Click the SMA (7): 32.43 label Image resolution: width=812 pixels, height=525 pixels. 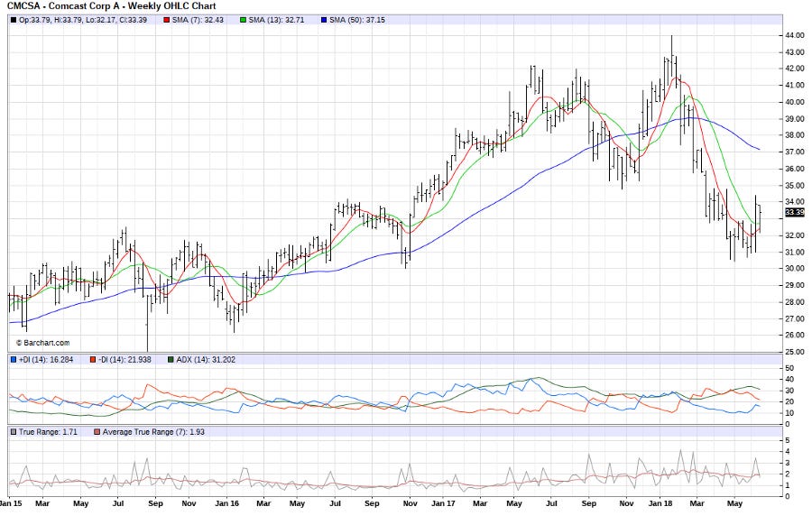point(198,20)
